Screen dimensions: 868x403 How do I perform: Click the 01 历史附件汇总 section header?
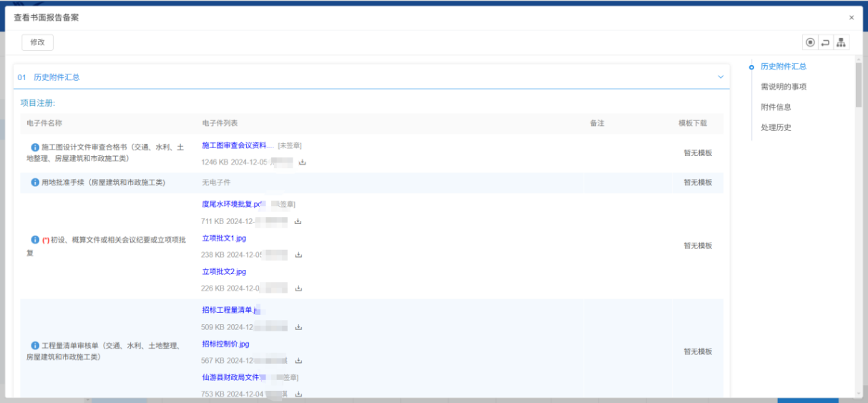[57, 77]
